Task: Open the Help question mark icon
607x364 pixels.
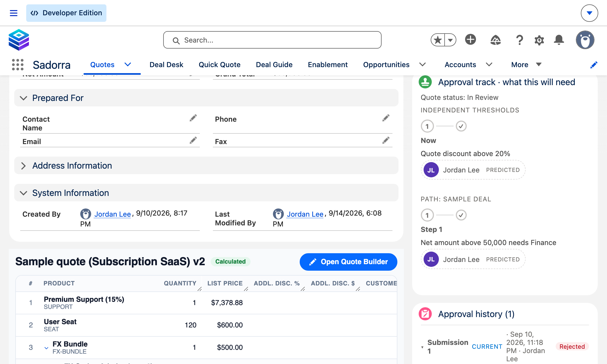Action: tap(519, 40)
